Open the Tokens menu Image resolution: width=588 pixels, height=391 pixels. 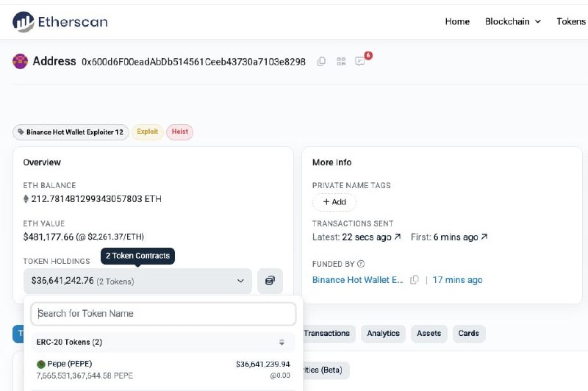(572, 22)
